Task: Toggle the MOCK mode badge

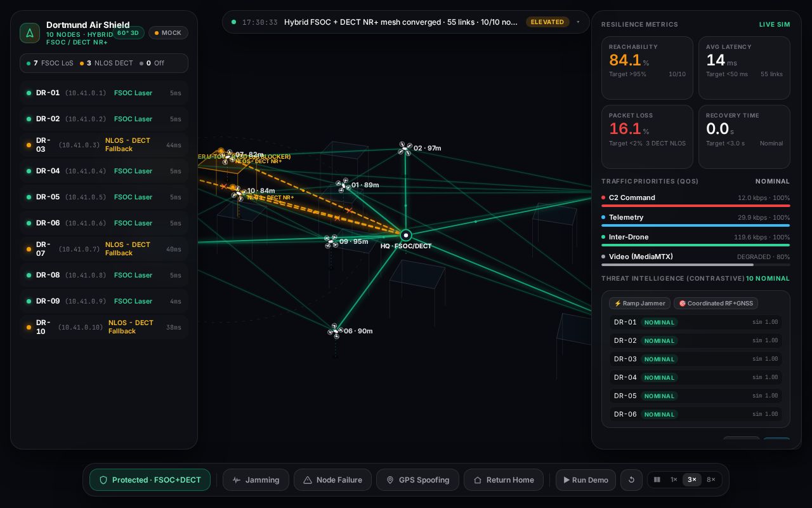Action: click(168, 33)
